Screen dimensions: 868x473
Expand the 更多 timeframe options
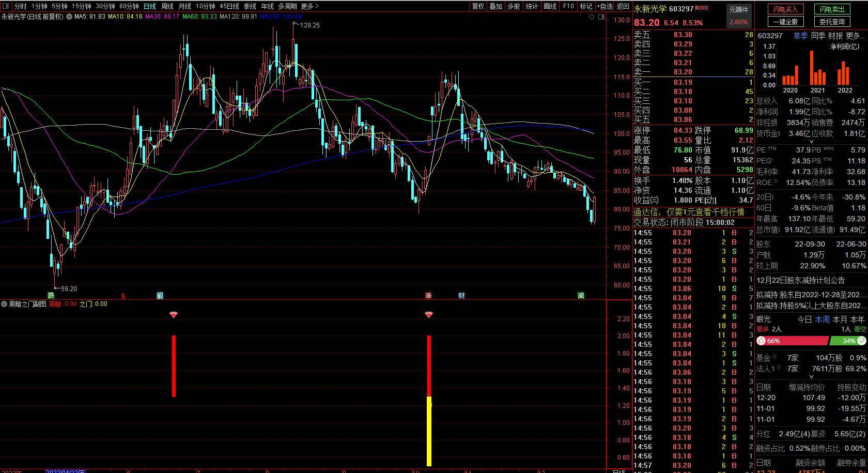(309, 6)
